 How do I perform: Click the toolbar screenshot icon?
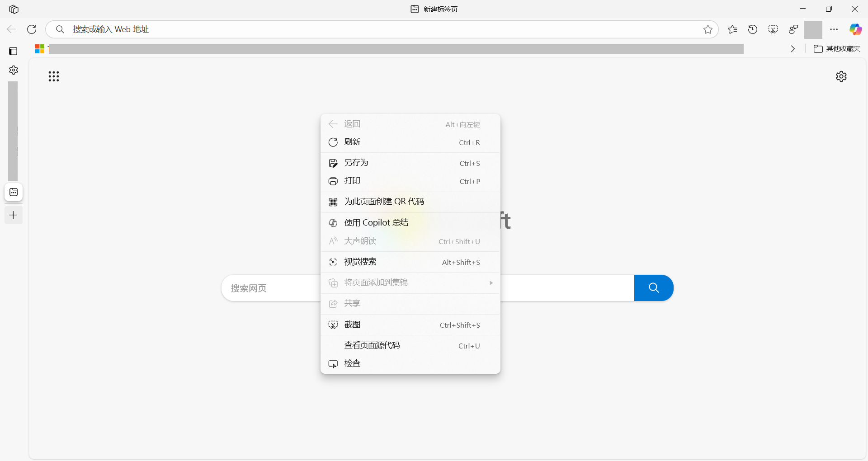773,29
